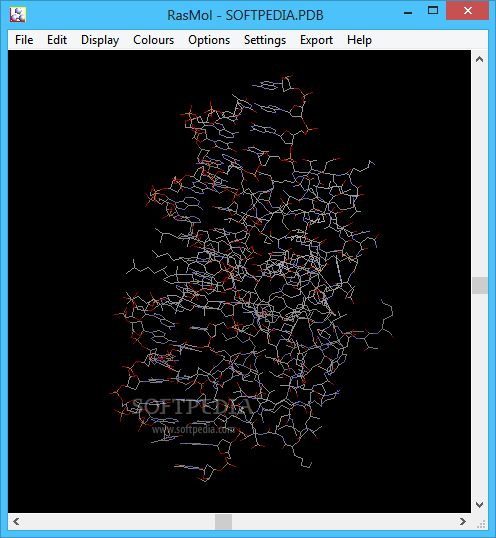The height and width of the screenshot is (538, 496).
Task: Maximize the RasMol window
Action: 433,11
